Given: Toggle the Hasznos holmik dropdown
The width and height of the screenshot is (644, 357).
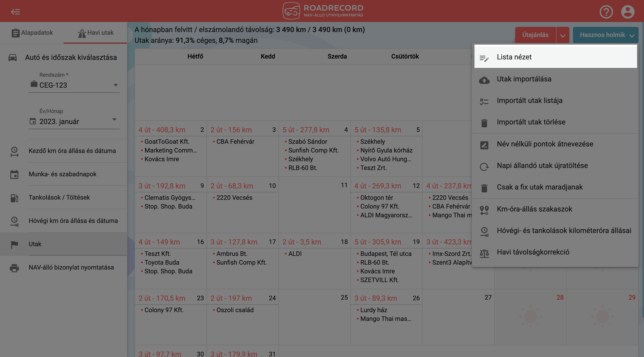Looking at the screenshot, I should 605,35.
